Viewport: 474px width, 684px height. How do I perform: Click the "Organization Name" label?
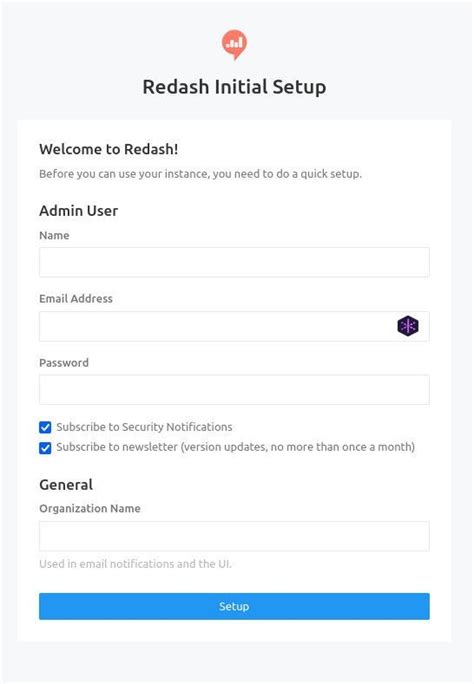(90, 508)
